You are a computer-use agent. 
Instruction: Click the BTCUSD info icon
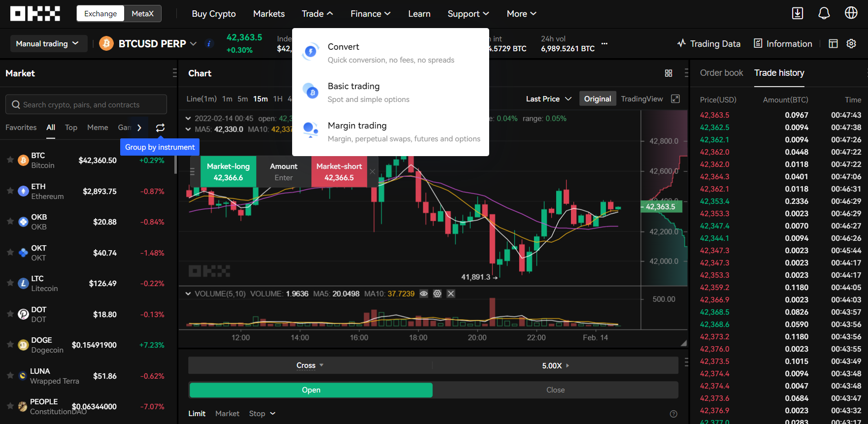coord(209,43)
